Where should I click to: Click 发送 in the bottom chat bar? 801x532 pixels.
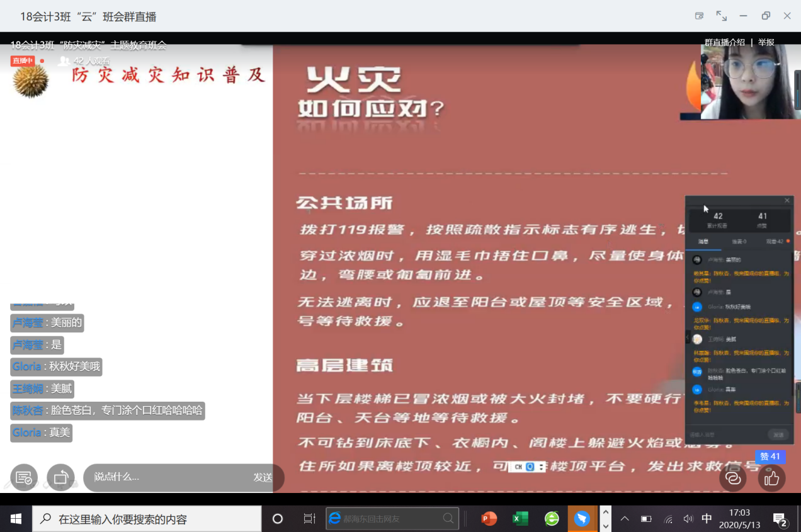pos(263,477)
